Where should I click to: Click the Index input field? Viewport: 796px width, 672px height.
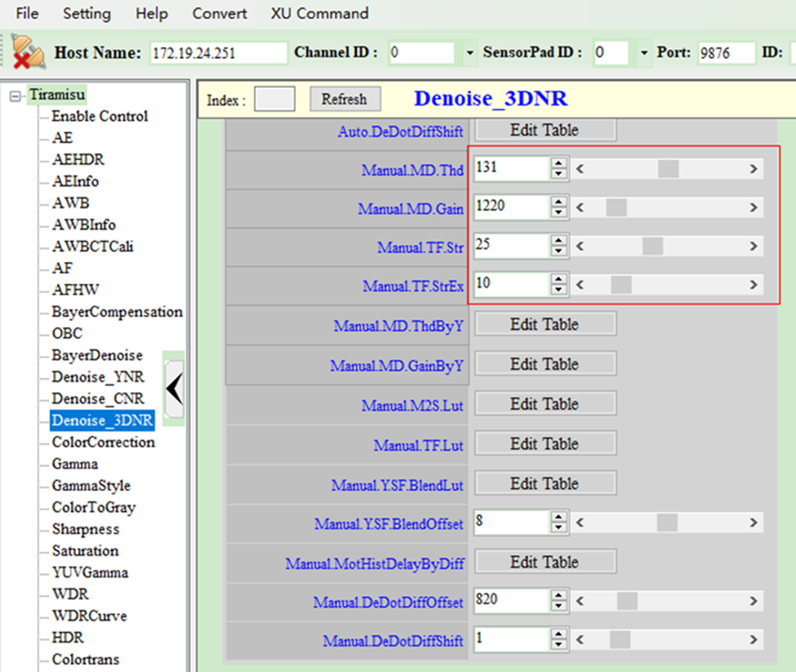click(x=273, y=100)
